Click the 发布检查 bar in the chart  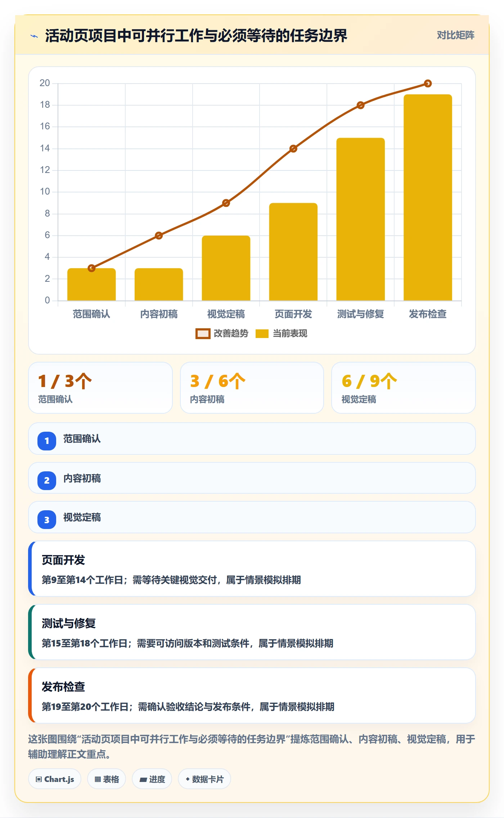tap(428, 197)
